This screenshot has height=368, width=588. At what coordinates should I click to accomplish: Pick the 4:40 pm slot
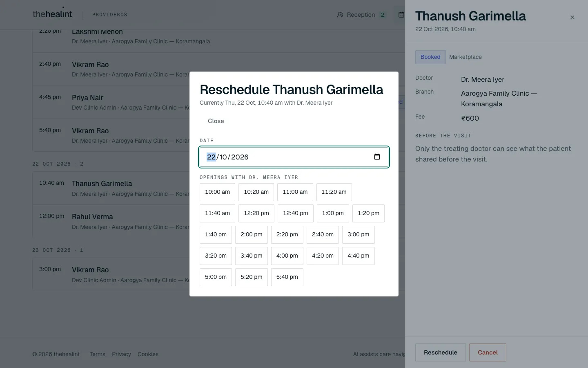tap(359, 256)
